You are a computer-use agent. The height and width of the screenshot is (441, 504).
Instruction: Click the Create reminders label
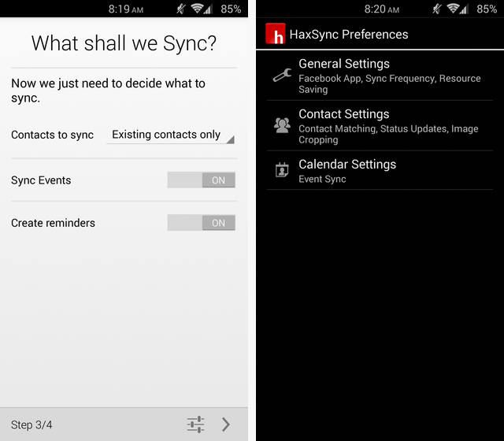pos(53,223)
